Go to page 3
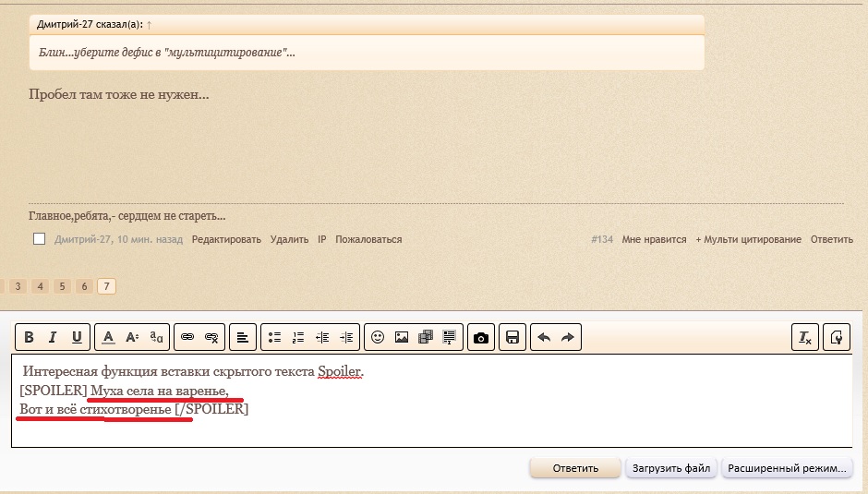Screen dimensions: 868x494 tap(18, 286)
